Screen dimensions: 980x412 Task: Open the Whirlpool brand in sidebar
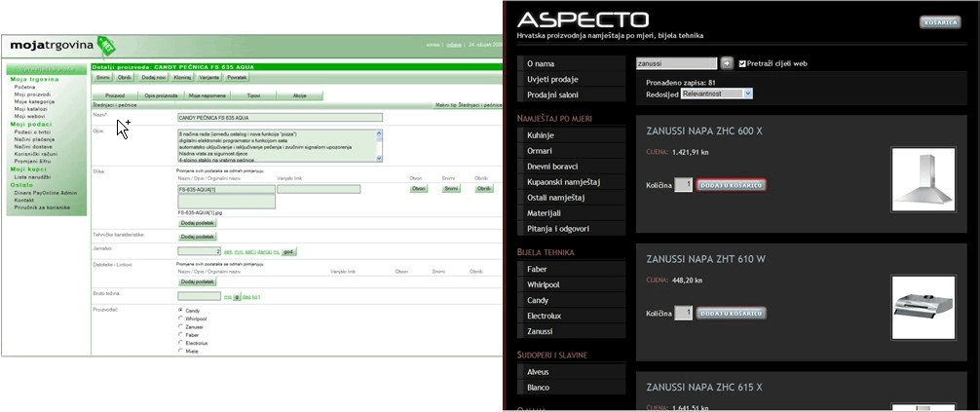point(544,283)
